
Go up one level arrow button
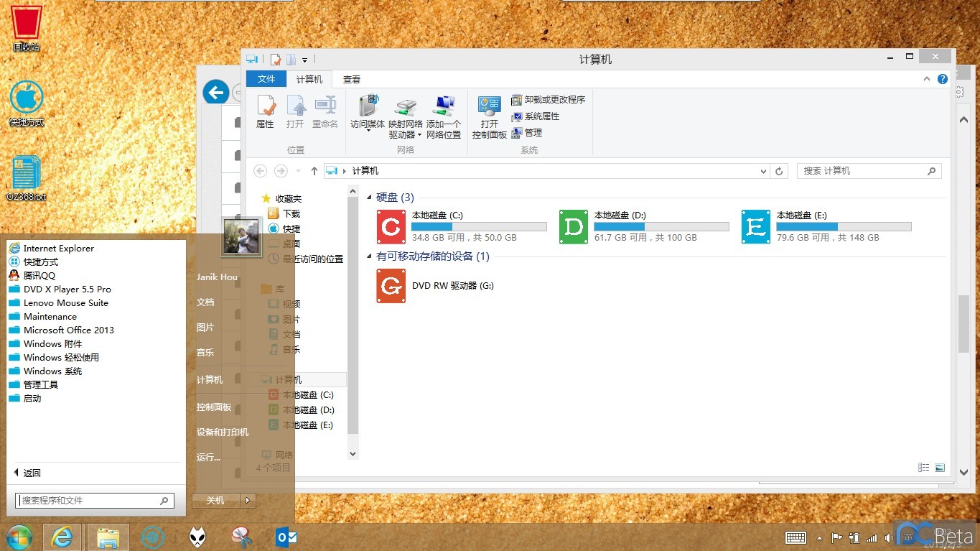point(314,171)
